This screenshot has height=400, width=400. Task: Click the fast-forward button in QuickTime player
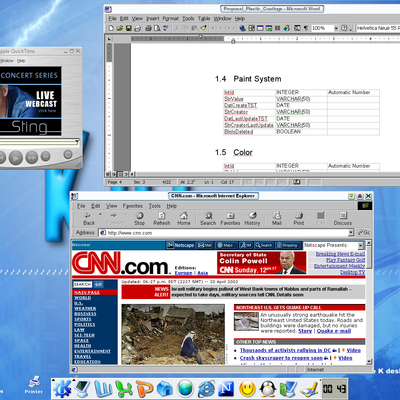coord(32,157)
